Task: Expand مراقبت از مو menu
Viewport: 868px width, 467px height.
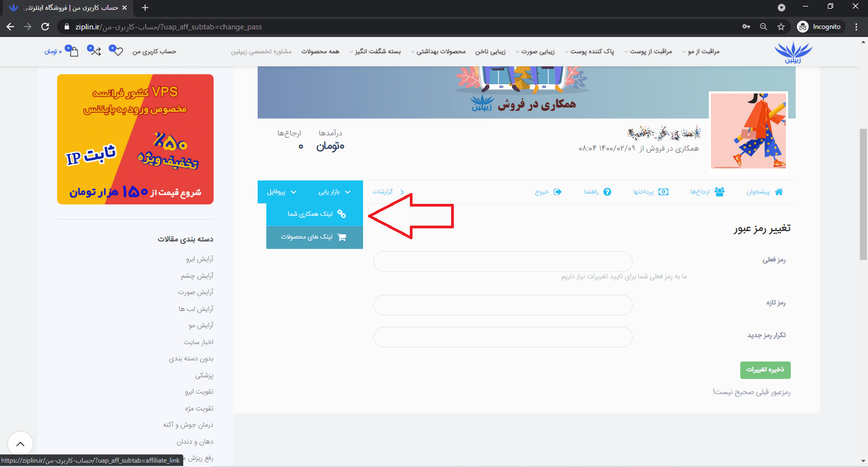Action: point(701,52)
